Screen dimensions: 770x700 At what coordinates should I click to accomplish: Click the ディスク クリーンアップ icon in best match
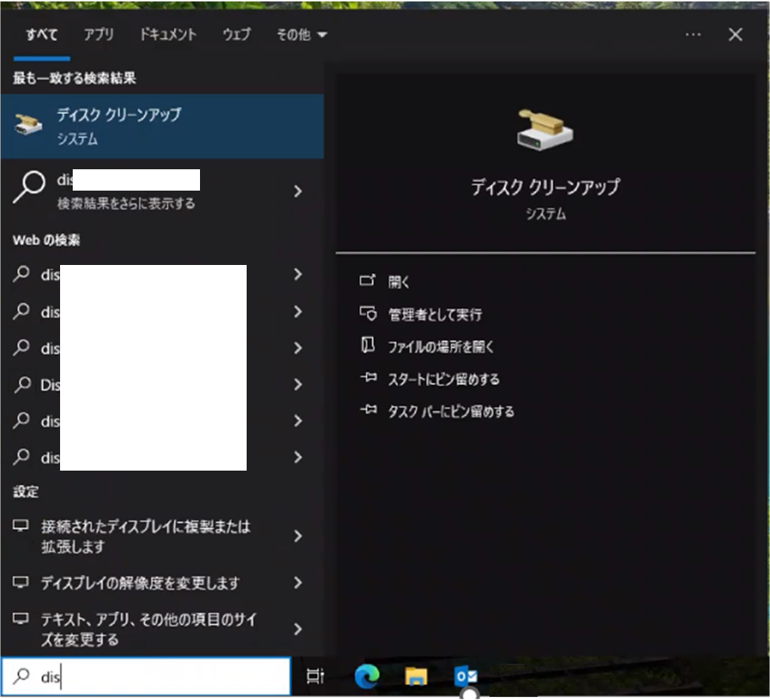click(28, 126)
